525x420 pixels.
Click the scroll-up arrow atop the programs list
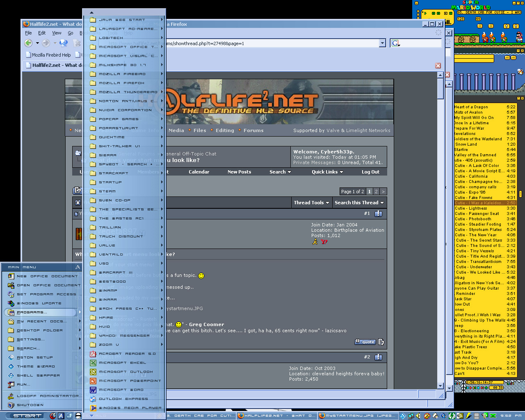point(92,12)
